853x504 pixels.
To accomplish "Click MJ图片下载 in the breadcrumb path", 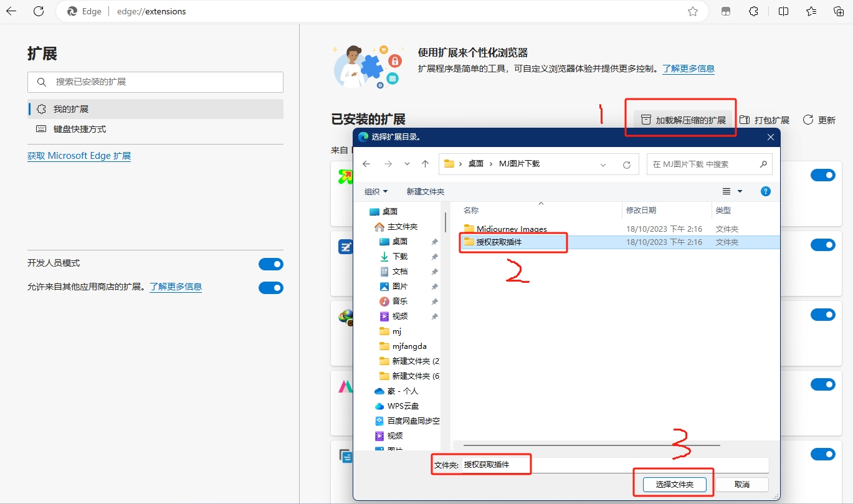I will point(520,164).
